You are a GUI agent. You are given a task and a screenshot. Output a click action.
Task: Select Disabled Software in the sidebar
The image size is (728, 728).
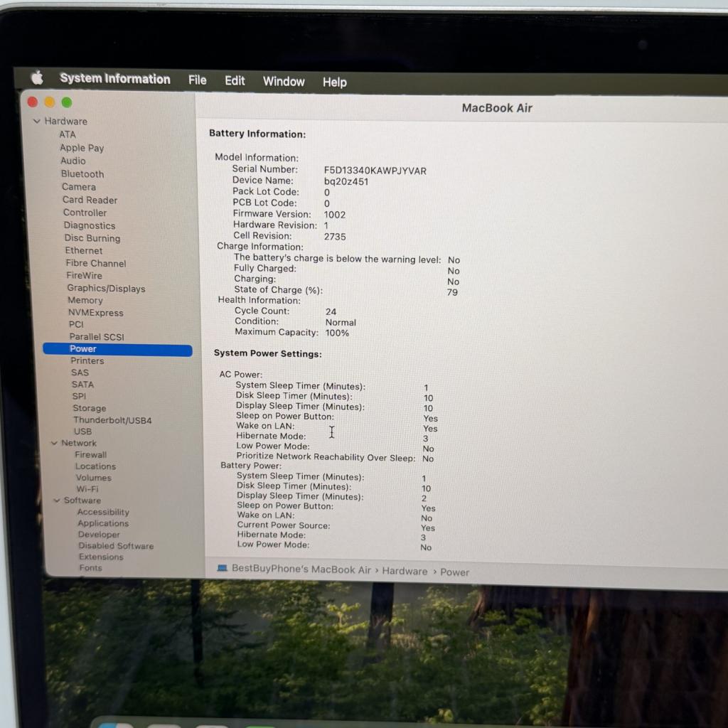[x=116, y=545]
